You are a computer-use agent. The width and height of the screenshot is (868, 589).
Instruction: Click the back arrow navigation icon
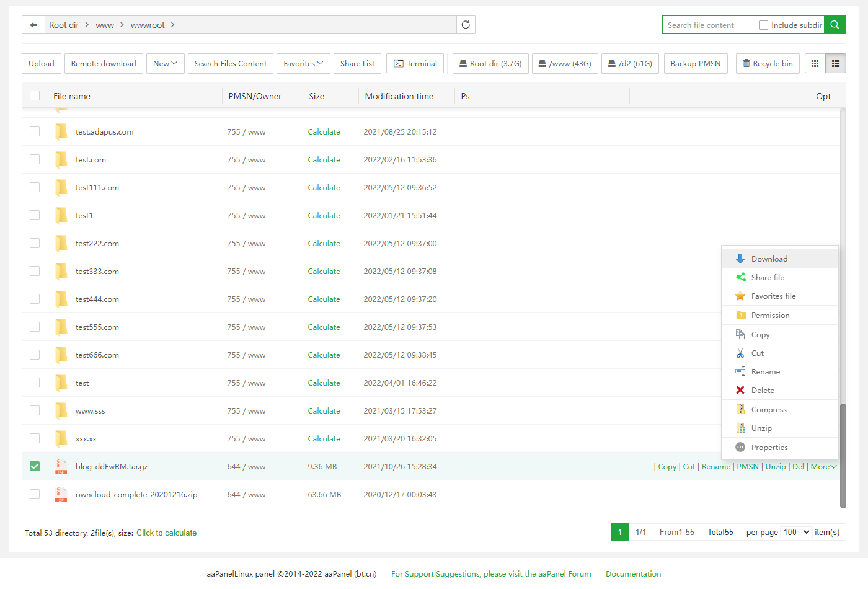point(33,25)
